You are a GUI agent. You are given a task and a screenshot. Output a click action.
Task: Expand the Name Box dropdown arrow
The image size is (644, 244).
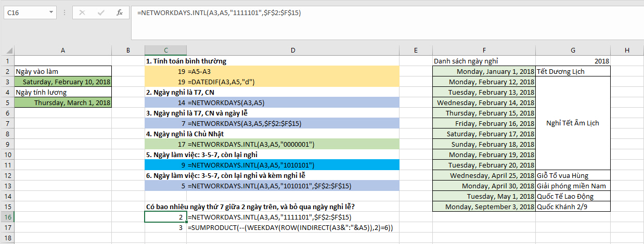click(x=51, y=12)
